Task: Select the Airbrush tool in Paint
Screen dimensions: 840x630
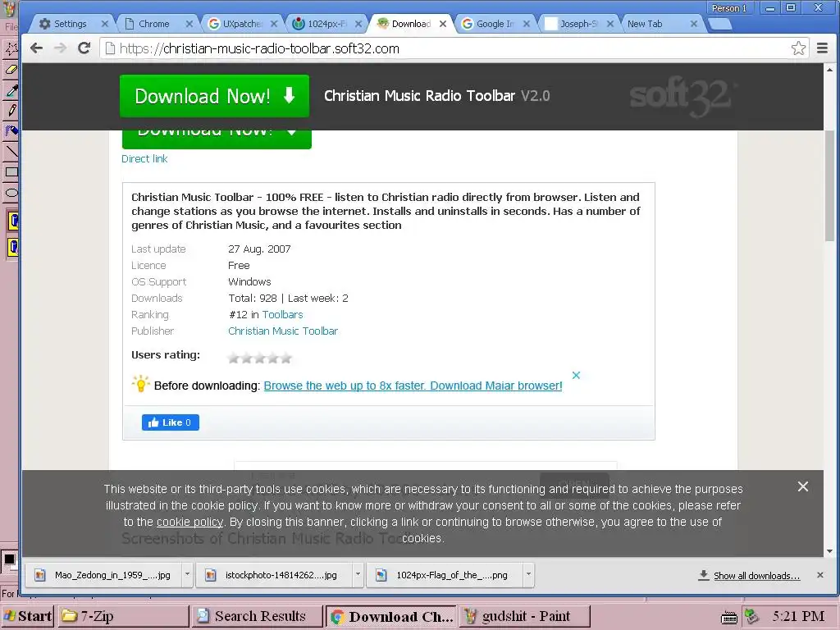Action: pos(11,130)
